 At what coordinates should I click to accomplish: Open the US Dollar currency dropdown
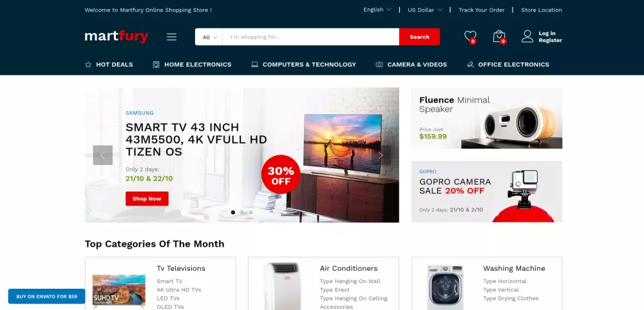[424, 10]
